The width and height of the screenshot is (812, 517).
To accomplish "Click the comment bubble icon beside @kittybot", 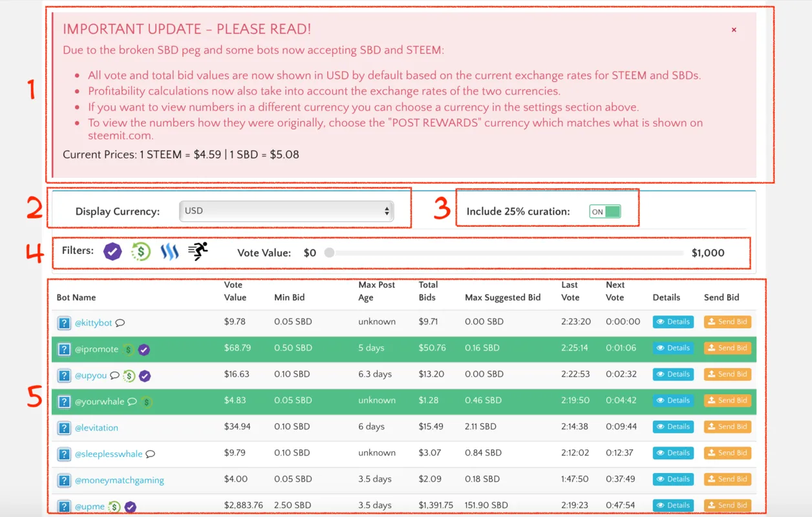I will (120, 323).
